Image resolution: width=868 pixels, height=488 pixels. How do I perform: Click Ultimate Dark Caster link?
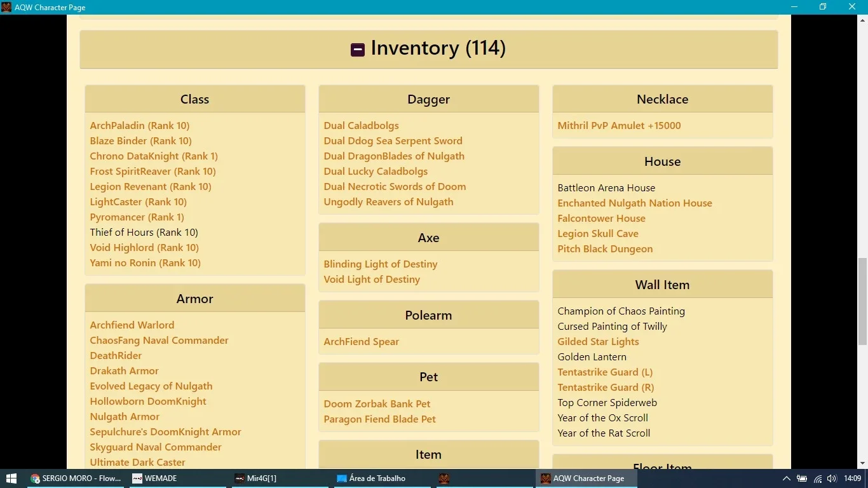tap(137, 463)
